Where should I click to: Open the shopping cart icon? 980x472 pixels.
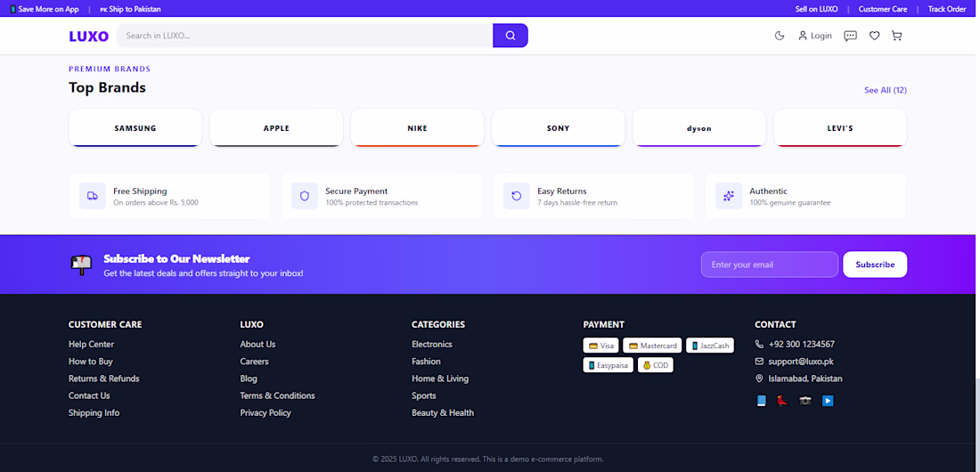pyautogui.click(x=897, y=36)
